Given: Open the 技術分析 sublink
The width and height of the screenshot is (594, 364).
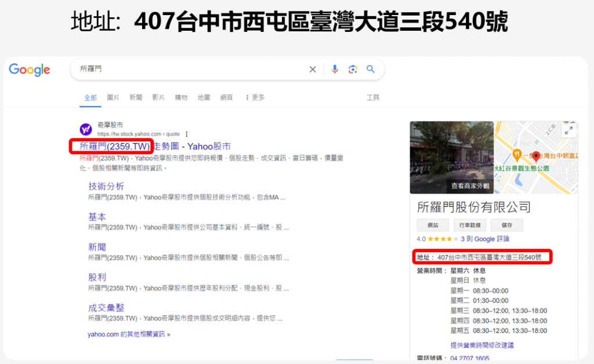Looking at the screenshot, I should (106, 186).
